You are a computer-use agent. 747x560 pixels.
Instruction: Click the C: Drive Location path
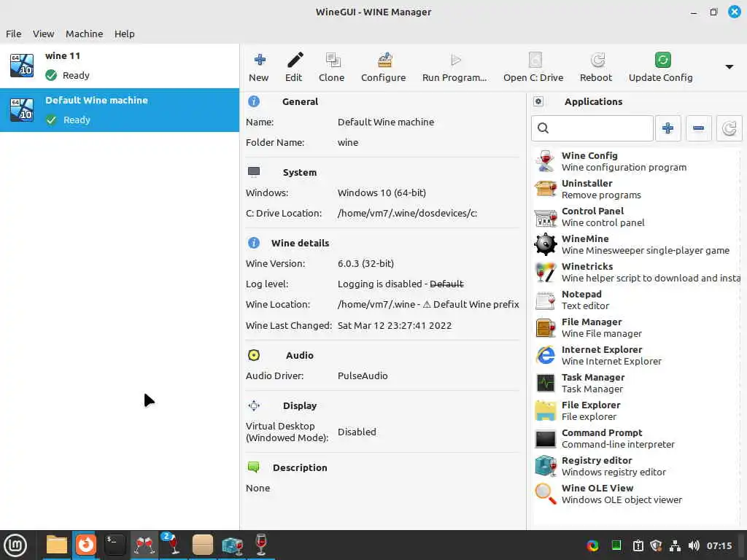tap(407, 214)
